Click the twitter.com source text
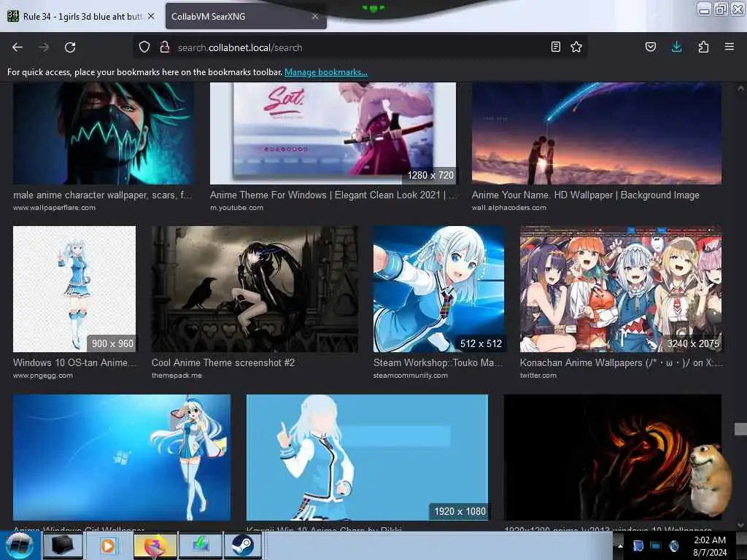747x560 pixels. click(x=538, y=376)
